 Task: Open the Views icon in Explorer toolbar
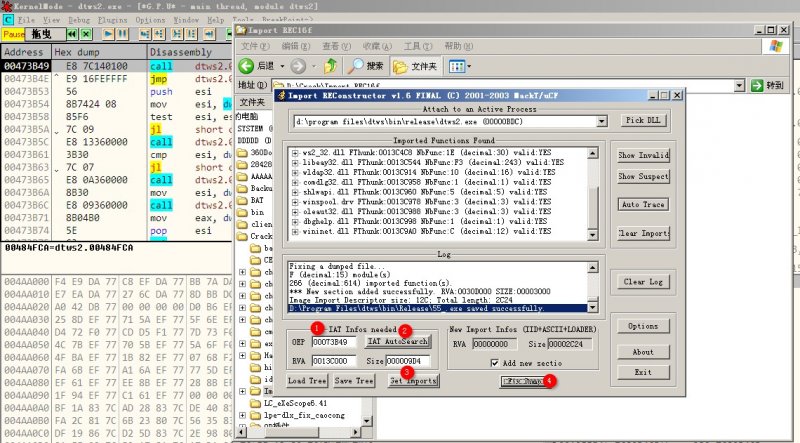pos(458,66)
